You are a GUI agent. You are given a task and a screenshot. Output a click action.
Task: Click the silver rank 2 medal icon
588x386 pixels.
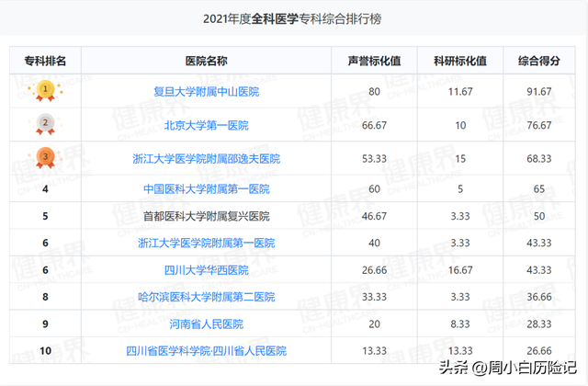45,124
